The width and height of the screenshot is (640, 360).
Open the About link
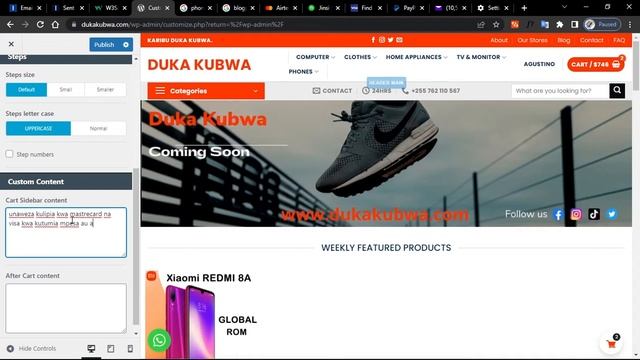499,40
